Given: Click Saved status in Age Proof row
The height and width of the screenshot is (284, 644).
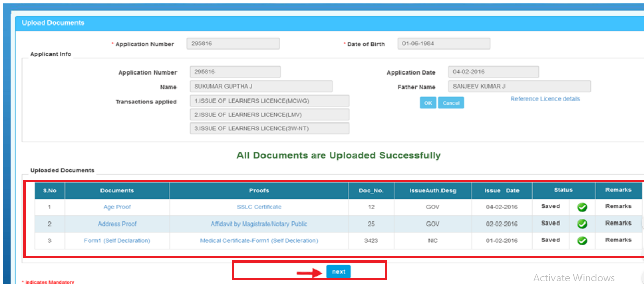Looking at the screenshot, I should [550, 206].
